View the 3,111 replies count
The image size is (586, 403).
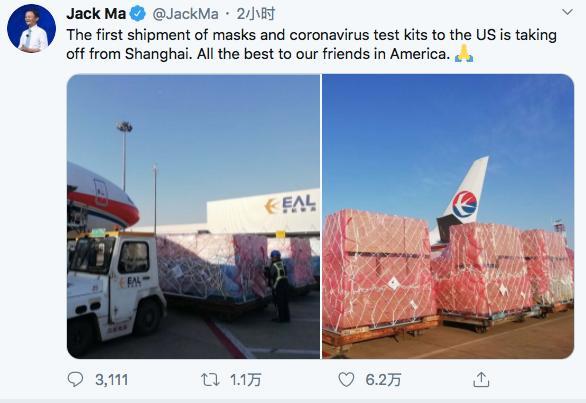(x=111, y=380)
